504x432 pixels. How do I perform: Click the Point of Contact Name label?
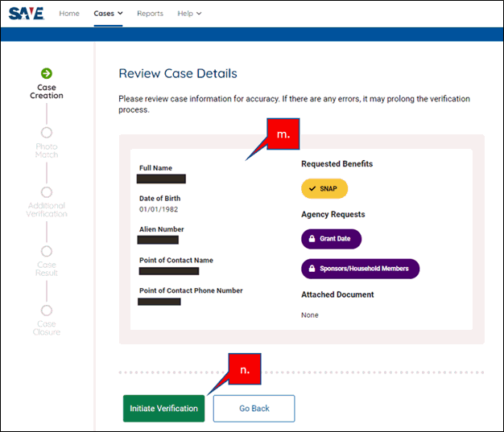tap(176, 260)
